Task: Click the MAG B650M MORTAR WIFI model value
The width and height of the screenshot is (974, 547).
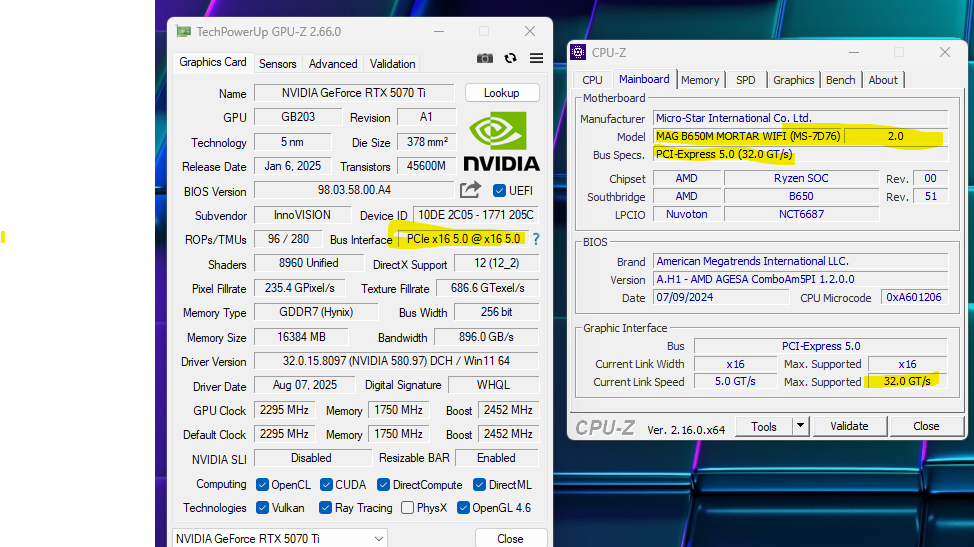Action: pos(748,136)
